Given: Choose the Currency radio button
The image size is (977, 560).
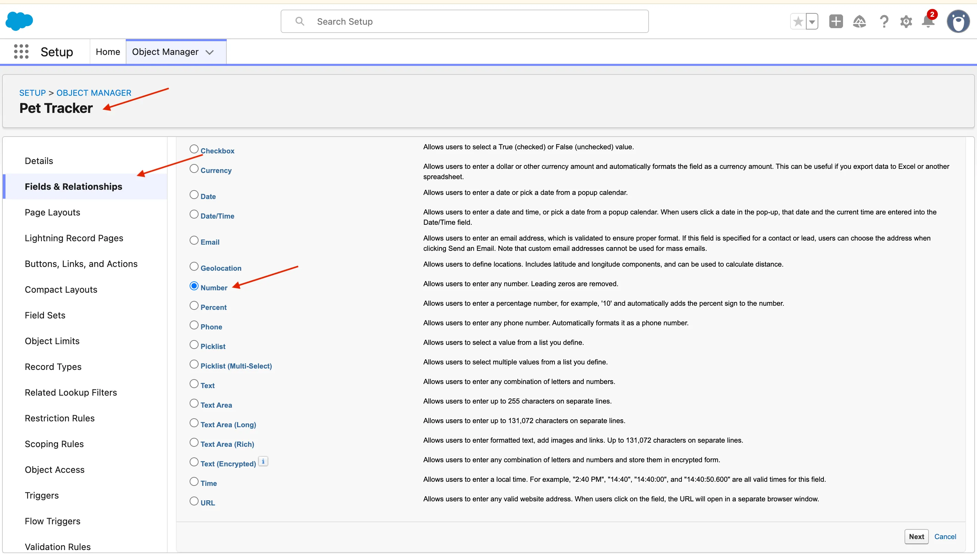Looking at the screenshot, I should point(194,168).
